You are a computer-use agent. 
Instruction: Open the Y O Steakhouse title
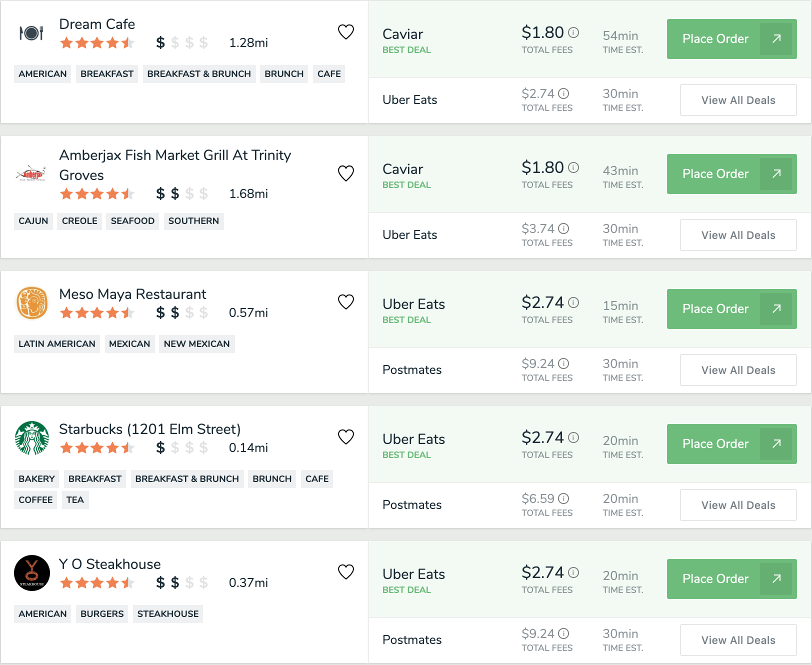[110, 564]
